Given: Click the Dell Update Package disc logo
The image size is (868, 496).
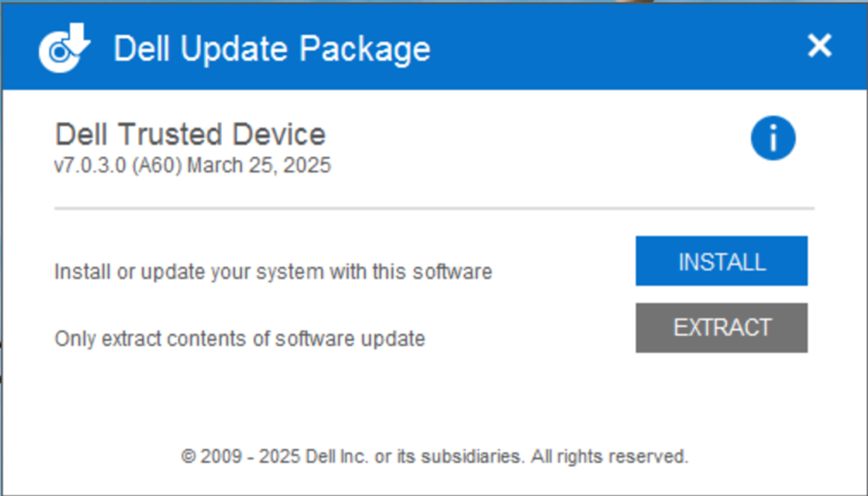Looking at the screenshot, I should (57, 53).
